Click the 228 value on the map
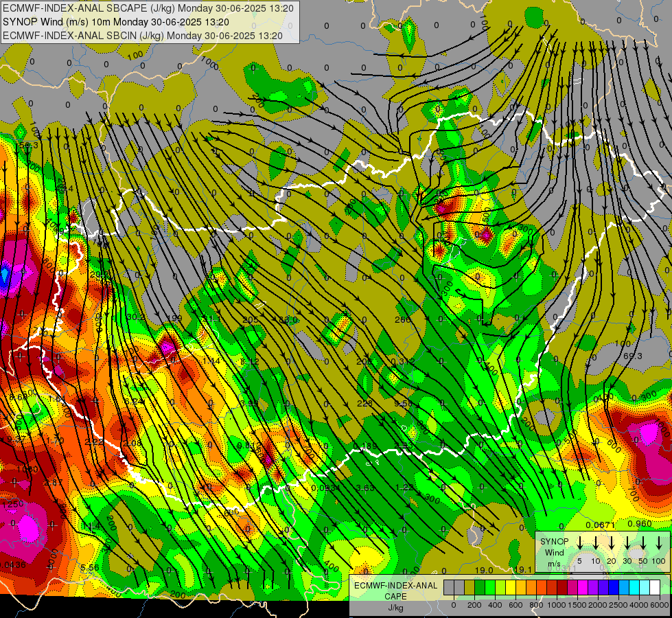 [364, 403]
